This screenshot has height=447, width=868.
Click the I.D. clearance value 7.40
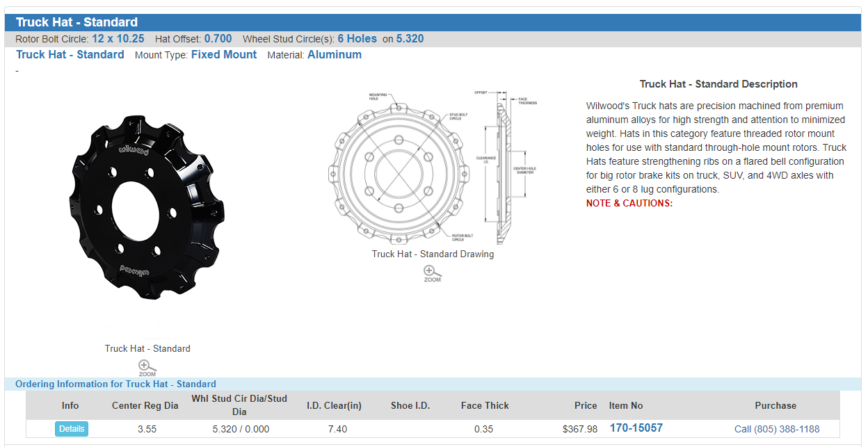(337, 429)
